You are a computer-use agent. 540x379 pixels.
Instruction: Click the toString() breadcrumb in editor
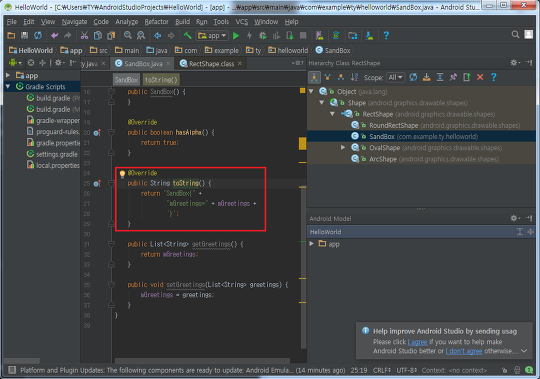161,80
